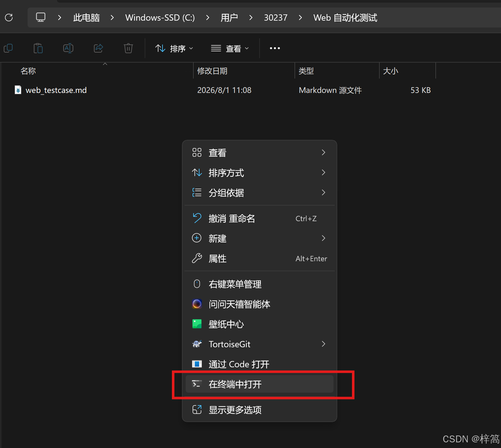Click the refresh icon beside the address bar
Image resolution: width=501 pixels, height=448 pixels.
point(9,18)
